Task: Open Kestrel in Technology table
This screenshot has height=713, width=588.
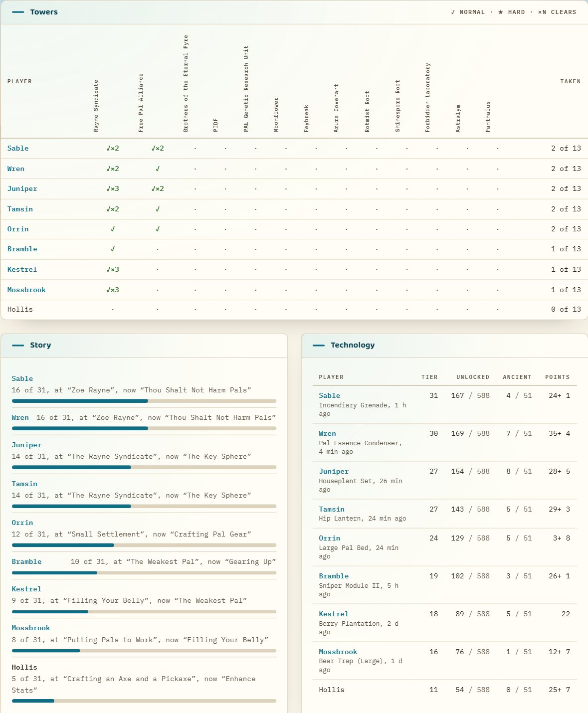Action: click(x=334, y=614)
